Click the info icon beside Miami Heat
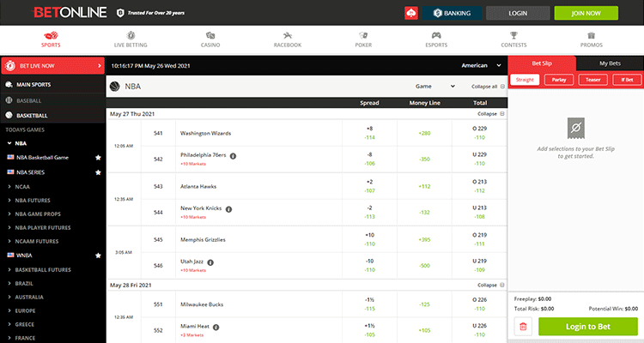 [216, 328]
